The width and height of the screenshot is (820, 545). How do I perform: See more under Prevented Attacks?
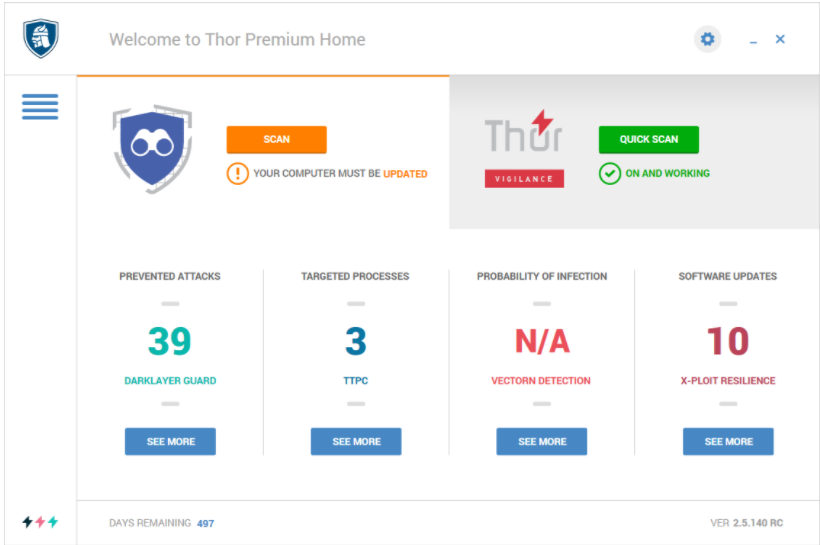[x=170, y=441]
